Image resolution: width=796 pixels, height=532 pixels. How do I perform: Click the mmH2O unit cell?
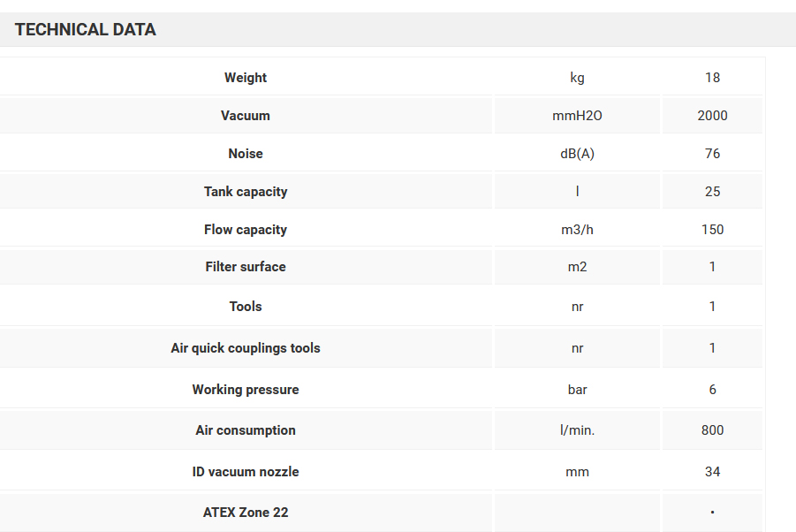click(x=577, y=116)
